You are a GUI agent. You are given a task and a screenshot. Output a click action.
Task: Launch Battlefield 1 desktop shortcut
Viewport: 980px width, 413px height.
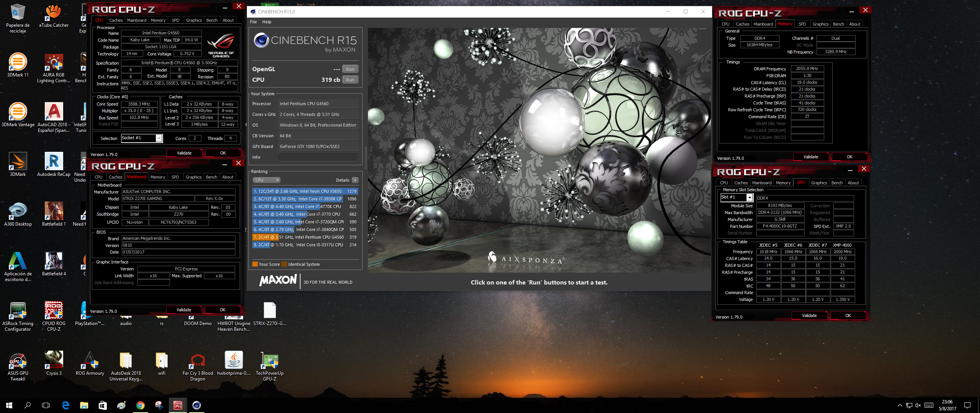pyautogui.click(x=54, y=214)
